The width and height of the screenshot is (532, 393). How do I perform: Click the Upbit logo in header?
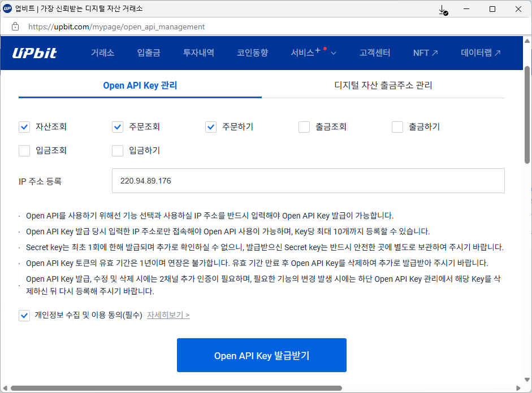point(34,53)
